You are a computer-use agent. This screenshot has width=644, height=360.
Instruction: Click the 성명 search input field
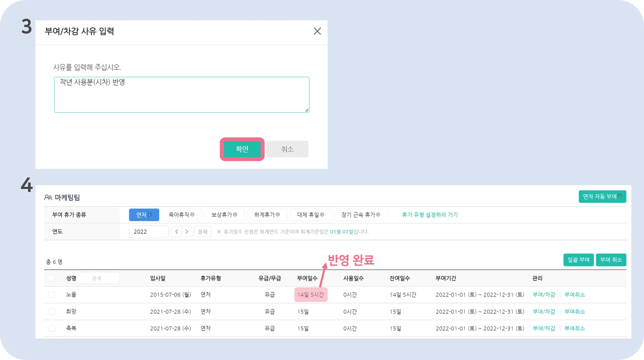pos(99,278)
